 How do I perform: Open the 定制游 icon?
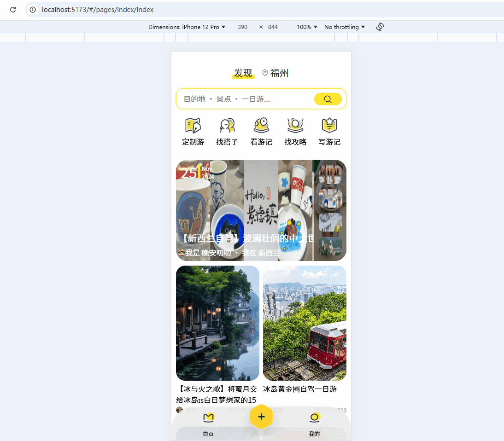coord(193,125)
